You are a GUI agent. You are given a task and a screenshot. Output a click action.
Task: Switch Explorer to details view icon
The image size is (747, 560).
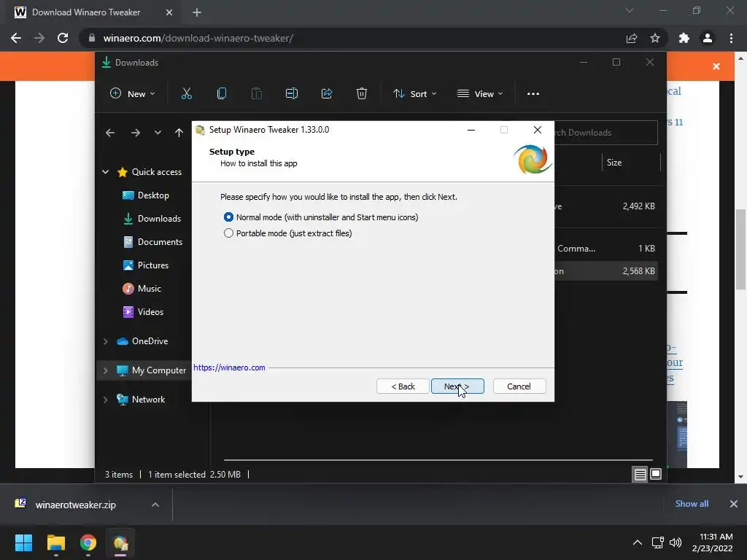point(640,474)
